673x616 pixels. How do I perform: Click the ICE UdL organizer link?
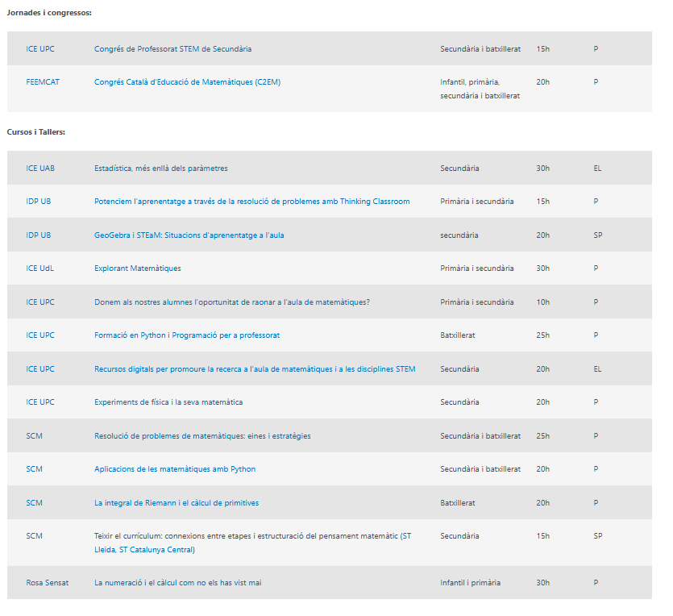39,268
